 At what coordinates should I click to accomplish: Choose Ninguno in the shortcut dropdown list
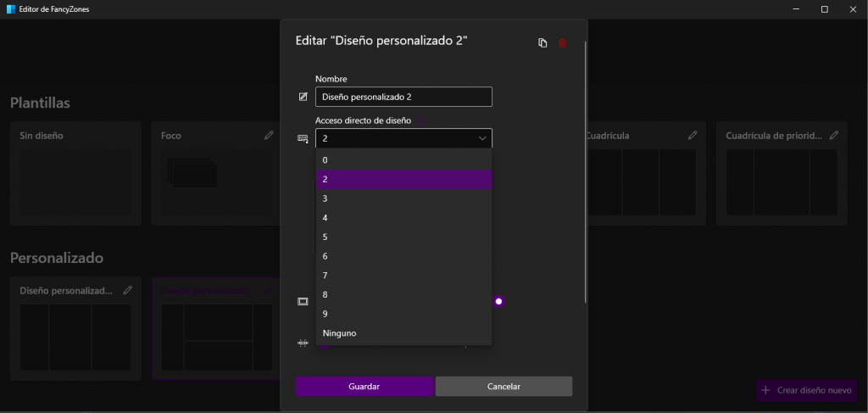pos(403,333)
